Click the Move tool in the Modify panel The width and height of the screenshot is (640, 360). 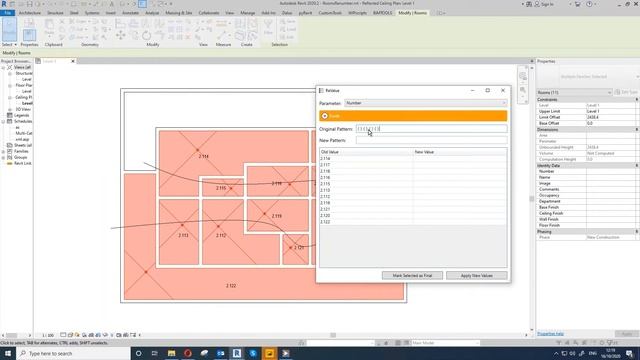point(120,36)
